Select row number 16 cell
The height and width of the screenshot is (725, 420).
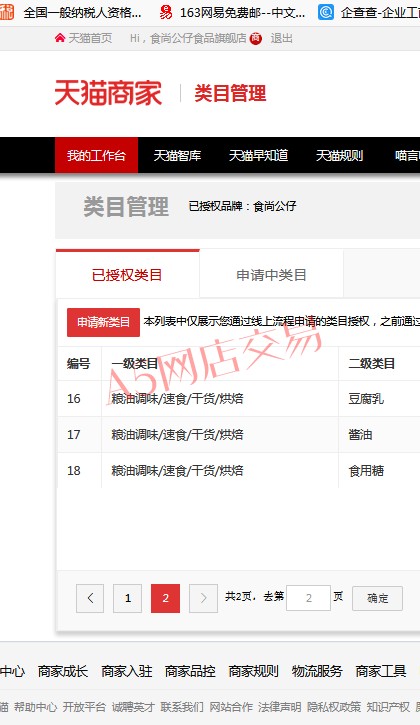tap(74, 399)
